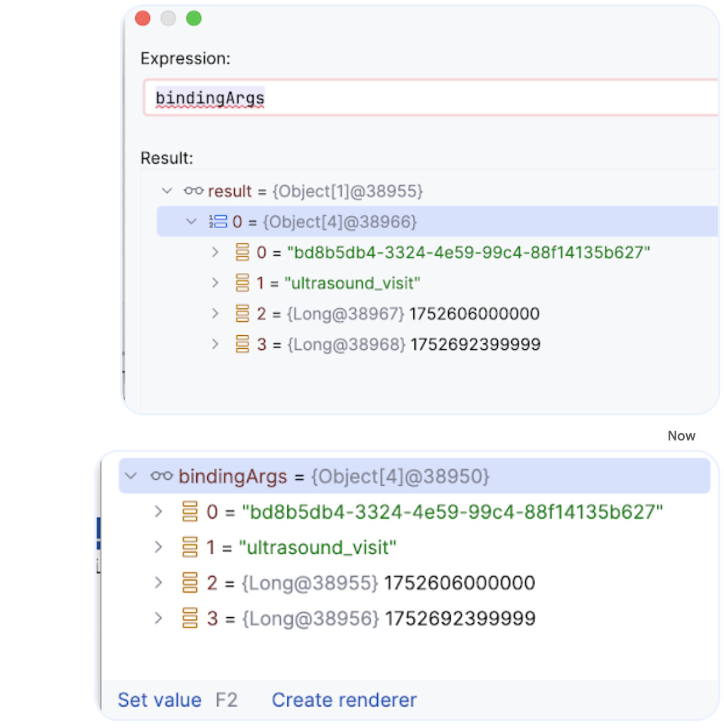
Task: Select UUID string value under bindingArgs
Action: coord(452,511)
